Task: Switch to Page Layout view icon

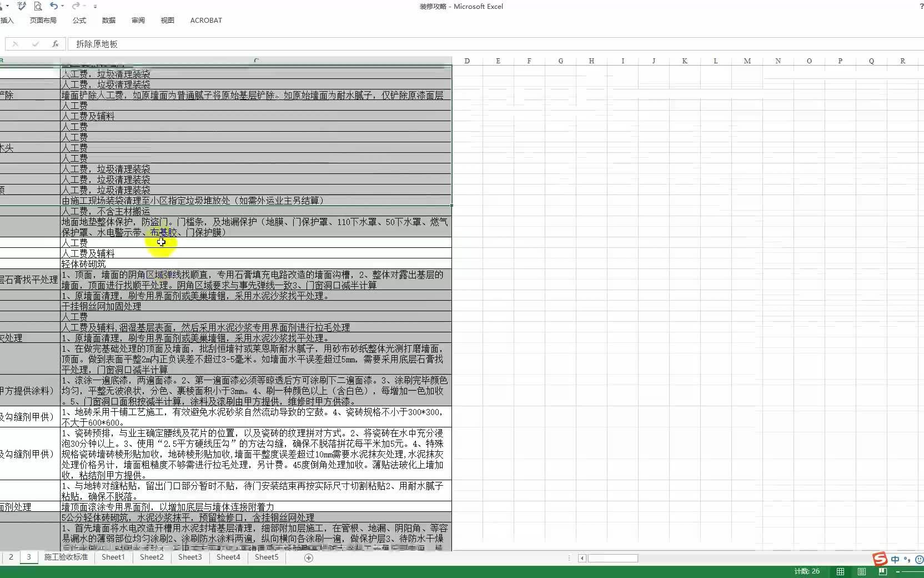Action: (x=861, y=571)
